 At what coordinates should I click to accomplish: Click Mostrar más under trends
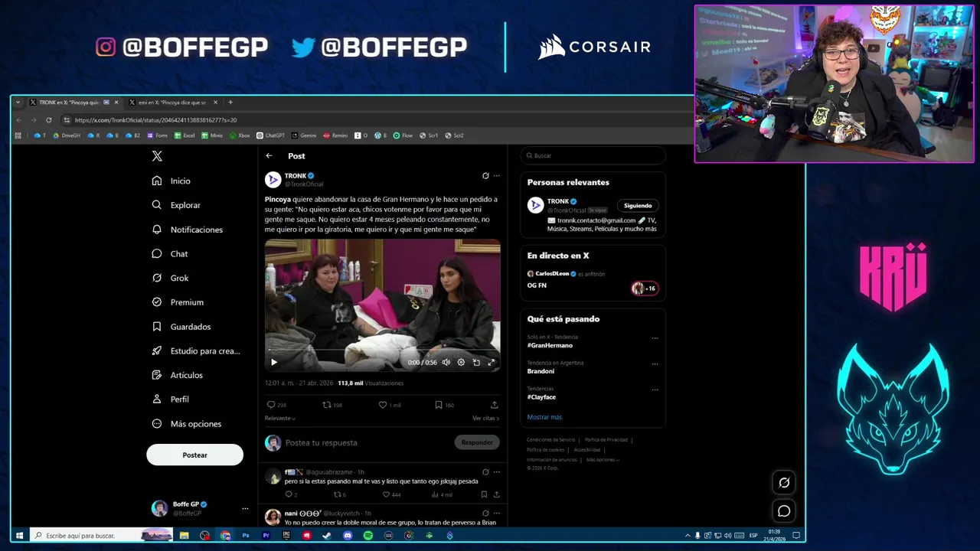point(544,418)
